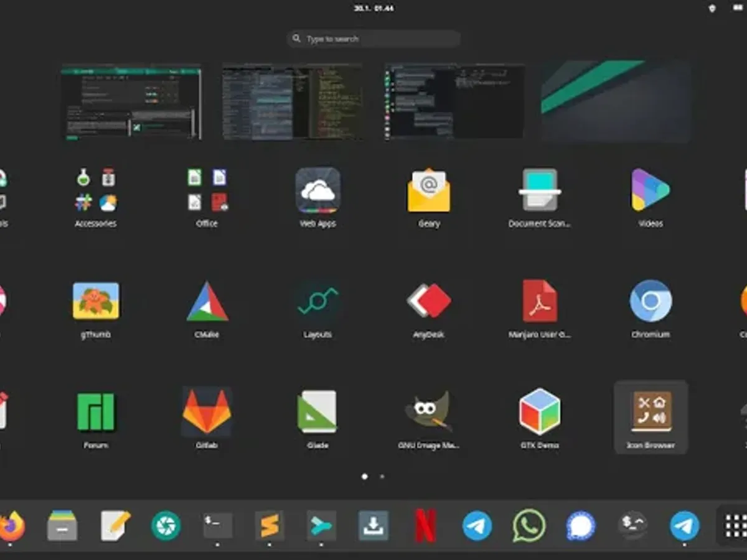Open Firefox from the dock

click(11, 526)
